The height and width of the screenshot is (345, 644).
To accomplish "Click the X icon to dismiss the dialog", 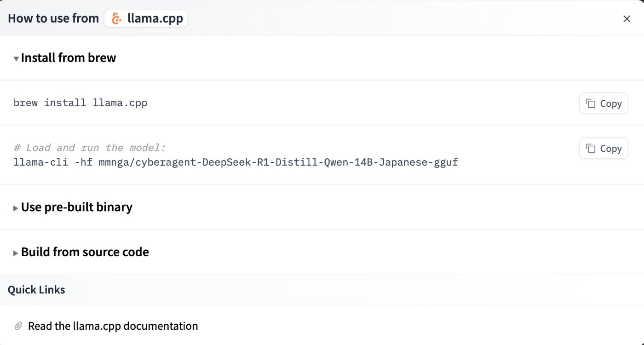I will coord(627,18).
